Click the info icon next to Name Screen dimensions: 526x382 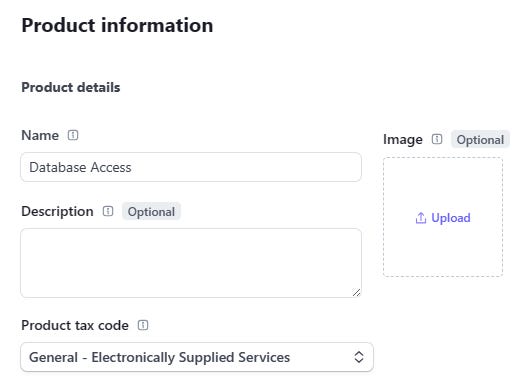coord(73,135)
